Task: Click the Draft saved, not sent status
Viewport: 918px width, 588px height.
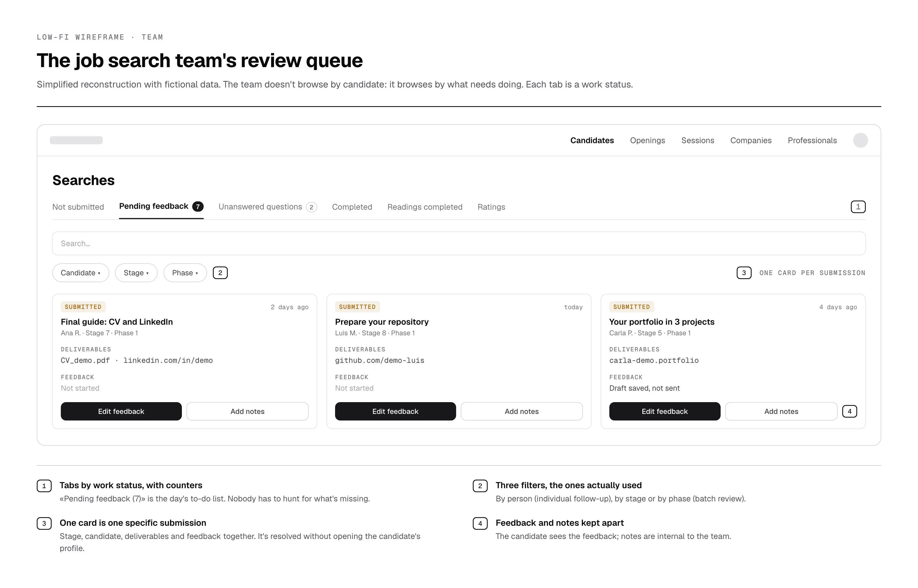Action: click(644, 388)
